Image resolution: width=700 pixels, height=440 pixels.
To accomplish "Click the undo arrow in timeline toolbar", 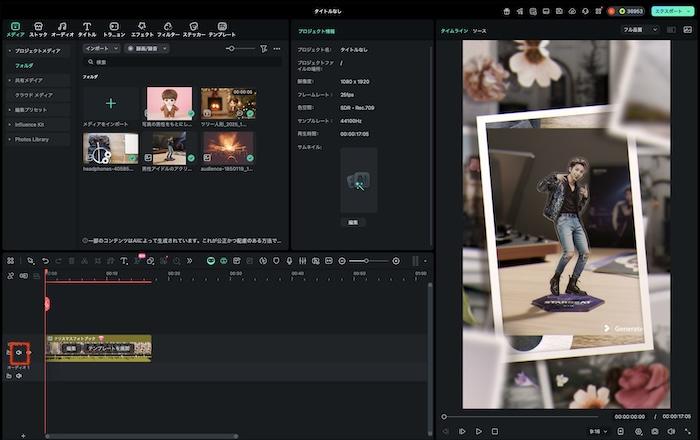I will coord(45,261).
